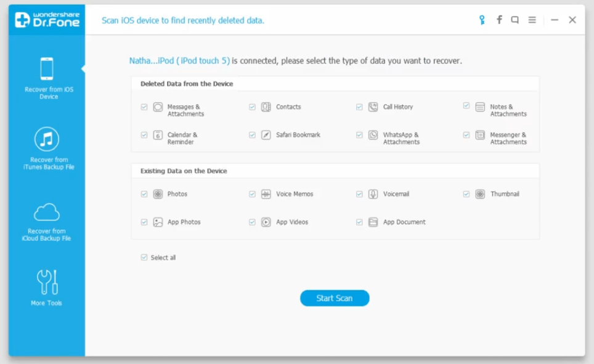Open More Tools wrench icon
The width and height of the screenshot is (594, 364).
47,282
